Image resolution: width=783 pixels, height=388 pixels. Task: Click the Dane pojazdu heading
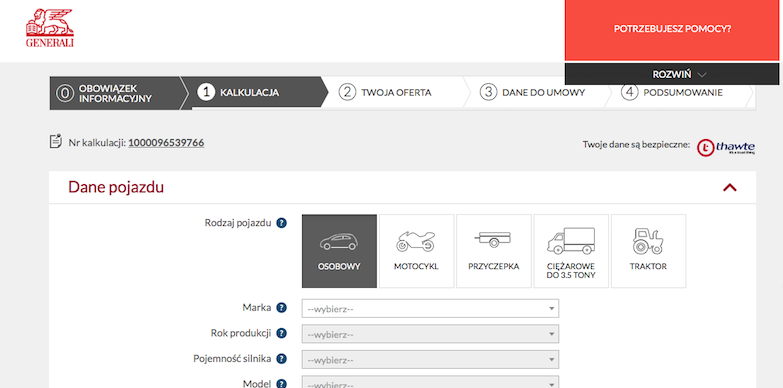pyautogui.click(x=116, y=187)
